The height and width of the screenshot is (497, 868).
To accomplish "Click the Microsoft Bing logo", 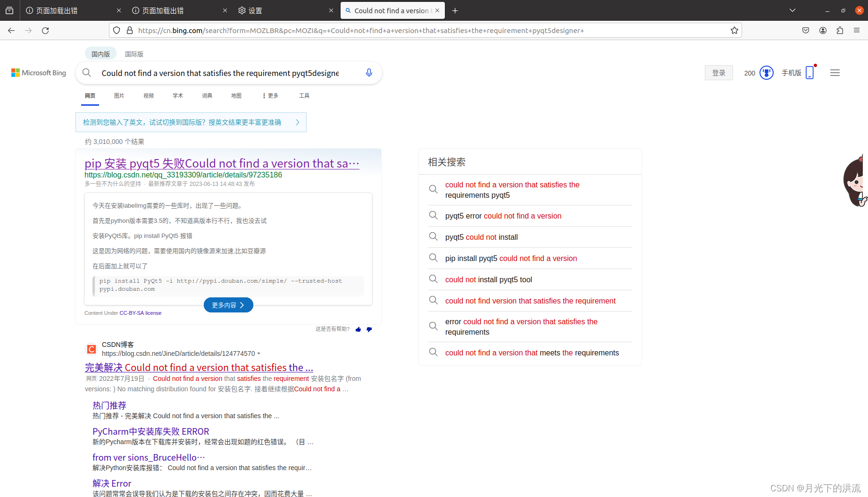I will coord(38,73).
